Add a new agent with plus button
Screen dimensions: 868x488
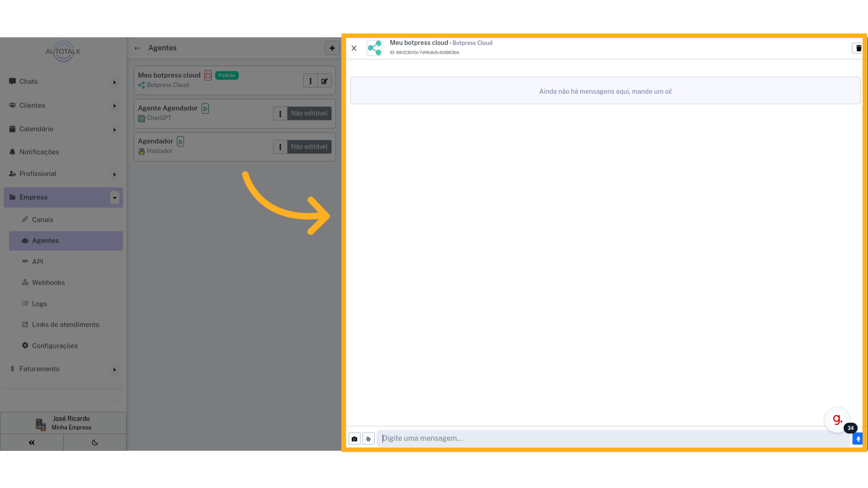click(x=332, y=48)
